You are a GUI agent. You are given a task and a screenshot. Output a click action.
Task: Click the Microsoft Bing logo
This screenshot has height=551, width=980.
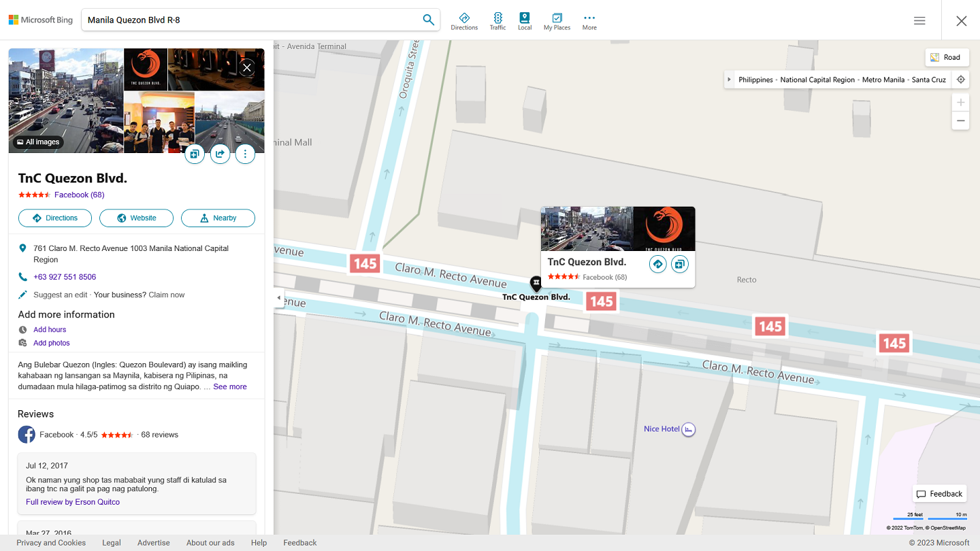41,20
